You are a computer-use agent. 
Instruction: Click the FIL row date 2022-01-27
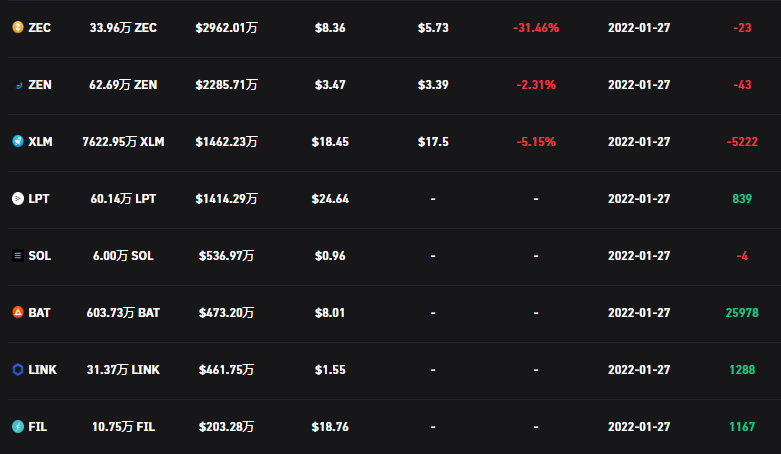pyautogui.click(x=639, y=427)
